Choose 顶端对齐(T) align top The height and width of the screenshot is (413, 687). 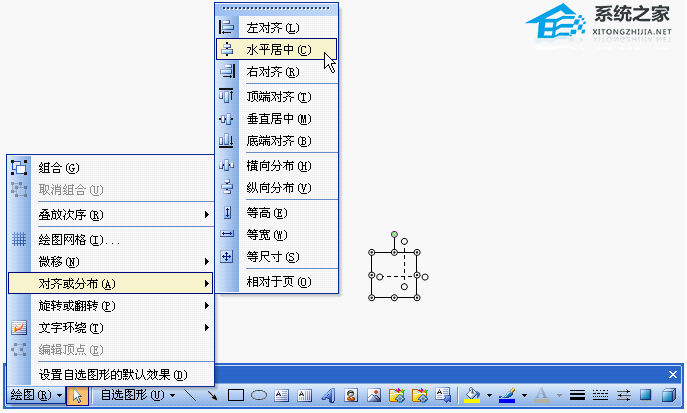pyautogui.click(x=276, y=96)
